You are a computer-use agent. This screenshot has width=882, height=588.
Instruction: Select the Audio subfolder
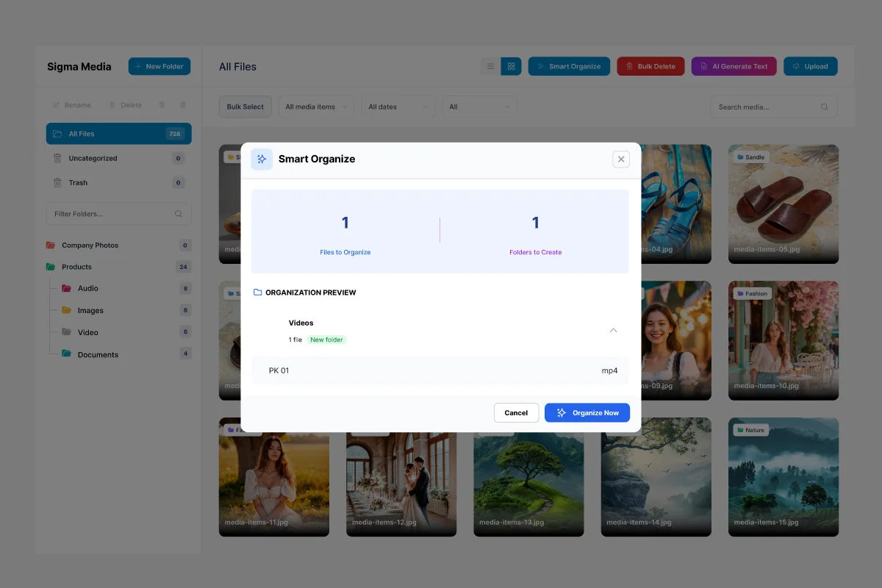(x=87, y=289)
